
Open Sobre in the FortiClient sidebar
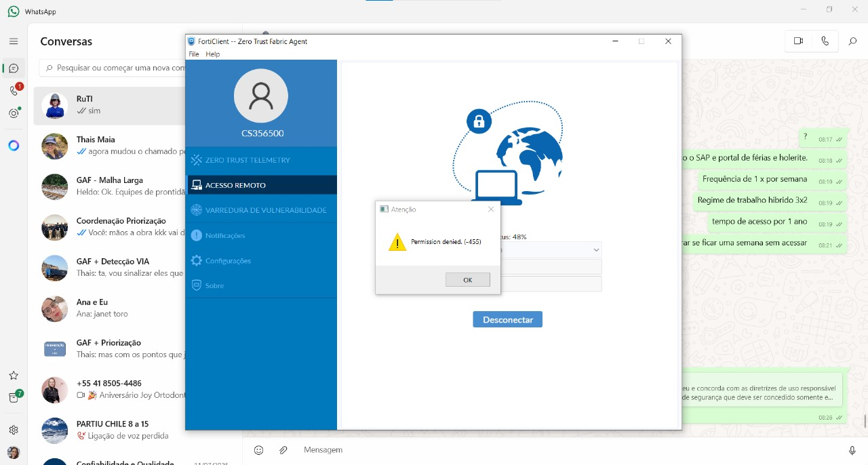coord(261,285)
